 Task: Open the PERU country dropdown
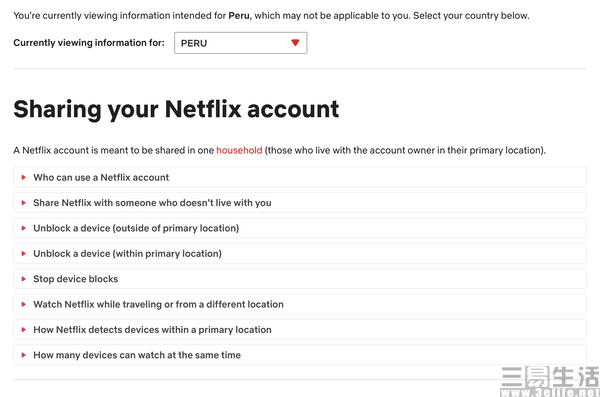coord(240,43)
